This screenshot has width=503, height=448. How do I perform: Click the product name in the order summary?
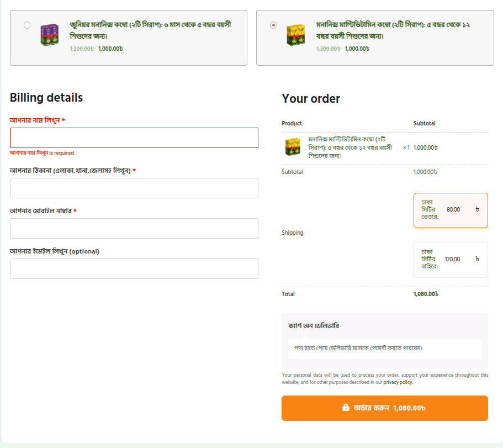click(350, 147)
